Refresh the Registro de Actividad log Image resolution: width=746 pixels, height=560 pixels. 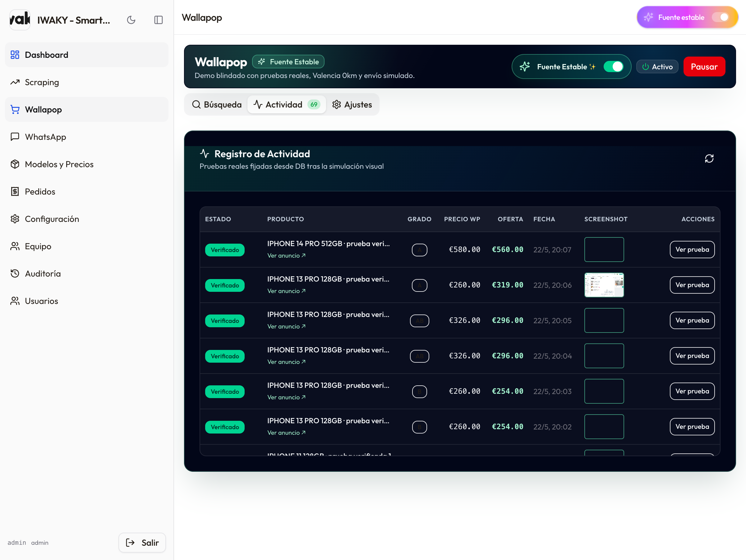click(709, 158)
